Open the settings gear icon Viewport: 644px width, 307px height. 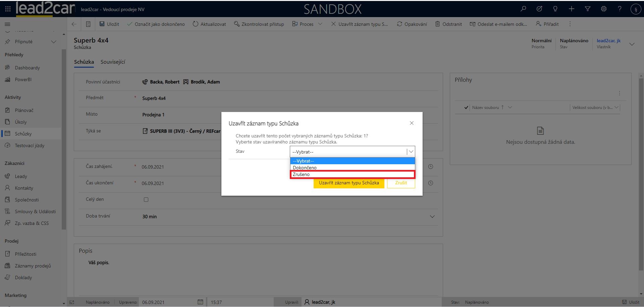tap(604, 9)
